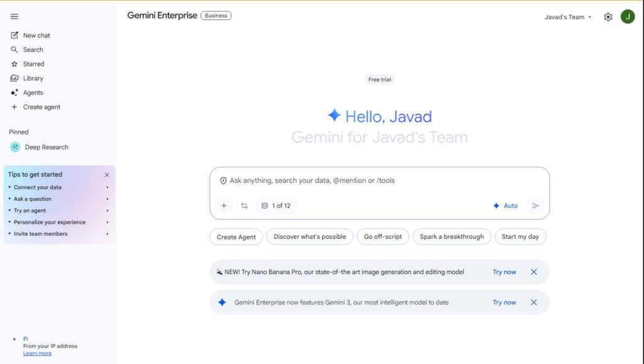644x364 pixels.
Task: Open the Auto model selector
Action: (x=506, y=206)
